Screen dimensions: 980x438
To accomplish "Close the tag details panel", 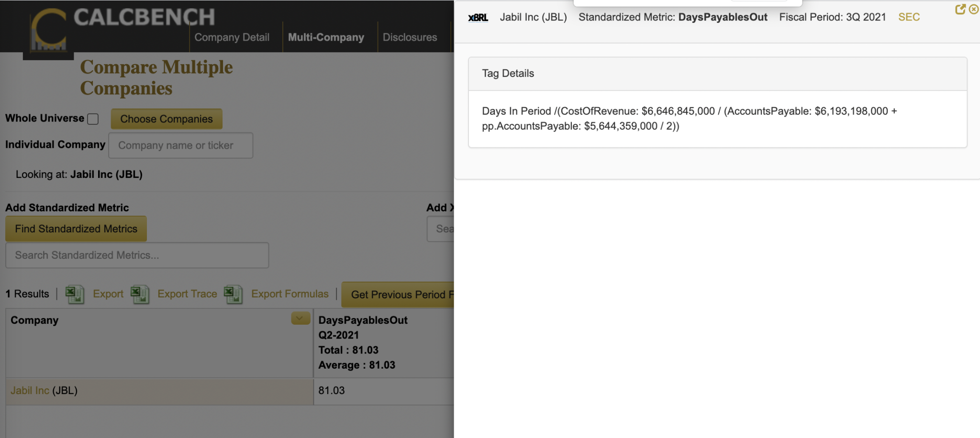I will coord(973,10).
